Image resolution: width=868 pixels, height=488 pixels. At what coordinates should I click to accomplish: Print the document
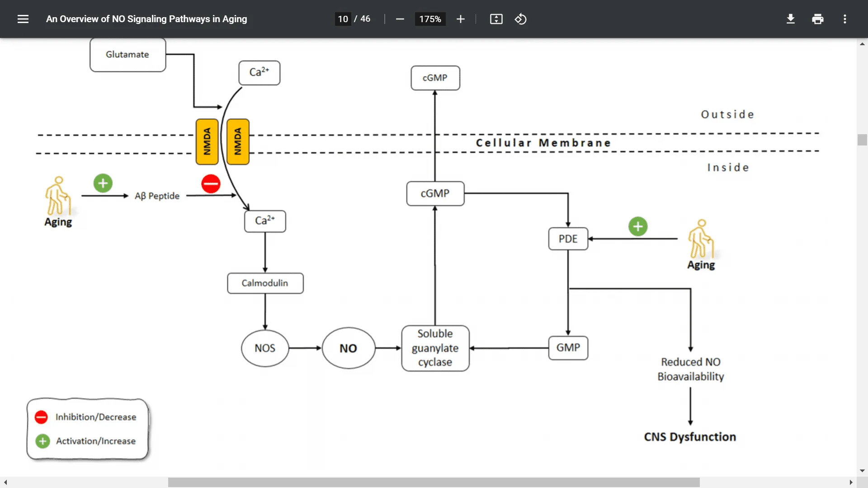(x=817, y=19)
